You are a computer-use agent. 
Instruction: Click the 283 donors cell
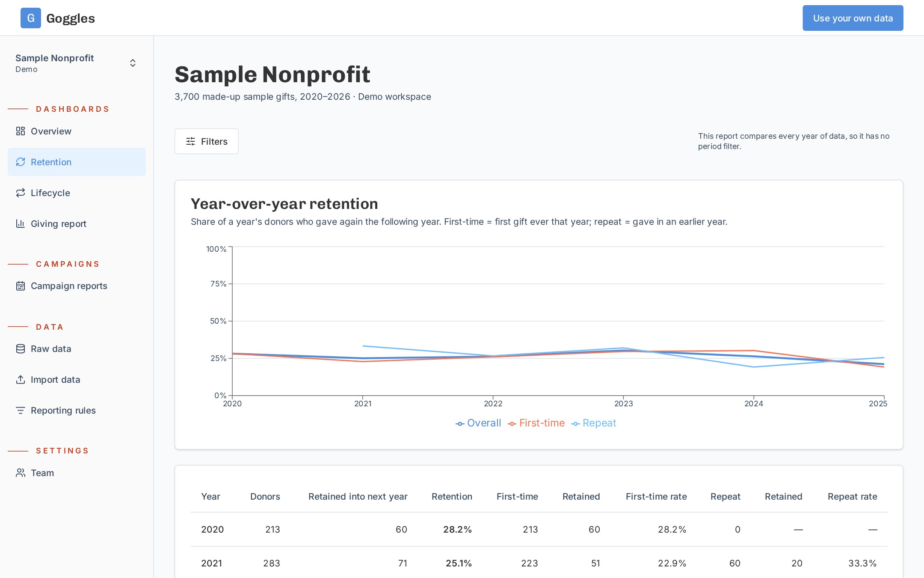click(x=272, y=563)
